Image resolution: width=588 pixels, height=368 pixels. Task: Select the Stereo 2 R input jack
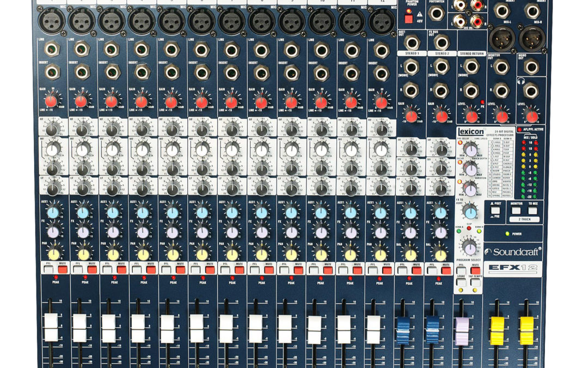440,91
